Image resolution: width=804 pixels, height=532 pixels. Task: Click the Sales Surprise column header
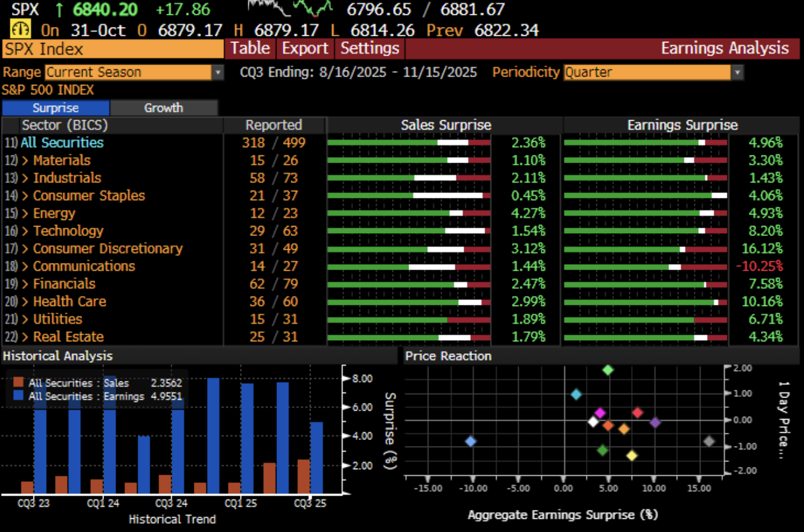coord(446,125)
